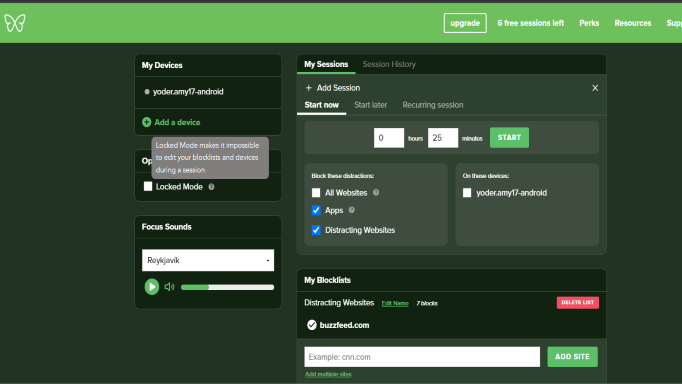Switch to the My Sessions tab
Screen dimensions: 682x384
pos(326,64)
